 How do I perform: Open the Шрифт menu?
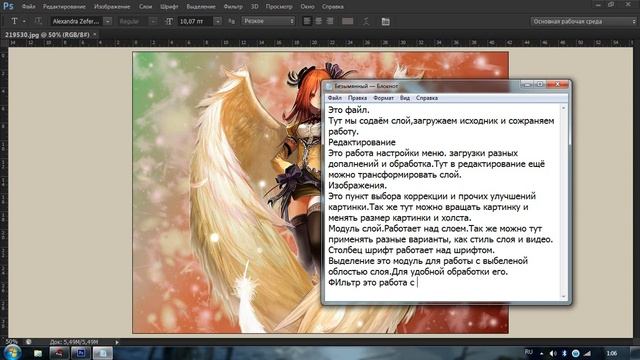pyautogui.click(x=169, y=7)
